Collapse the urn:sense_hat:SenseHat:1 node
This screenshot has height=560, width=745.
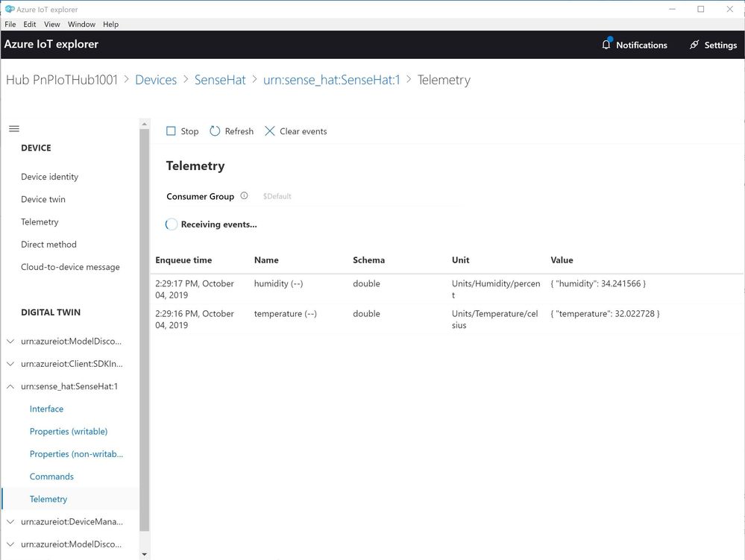click(x=10, y=386)
